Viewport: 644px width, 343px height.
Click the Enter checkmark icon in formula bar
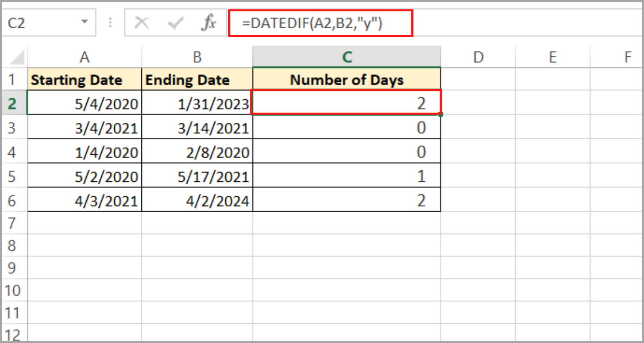click(175, 23)
